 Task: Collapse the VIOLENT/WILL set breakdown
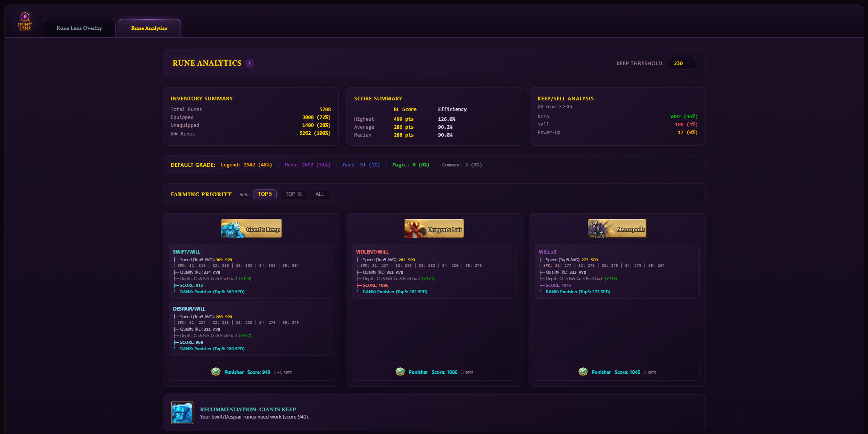click(372, 251)
